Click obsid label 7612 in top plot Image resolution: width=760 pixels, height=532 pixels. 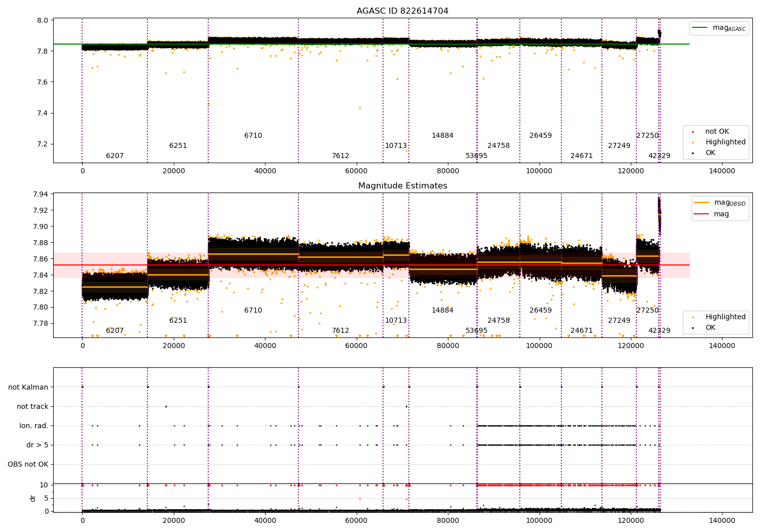coord(340,156)
